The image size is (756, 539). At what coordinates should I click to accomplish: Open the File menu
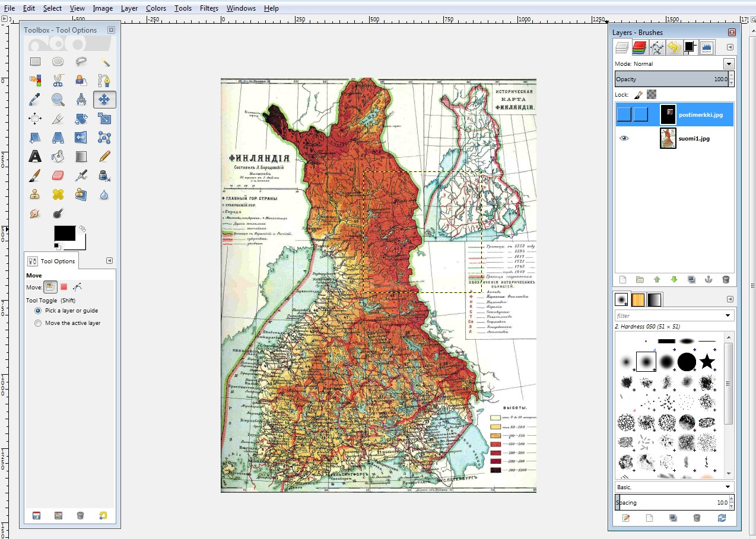[9, 8]
